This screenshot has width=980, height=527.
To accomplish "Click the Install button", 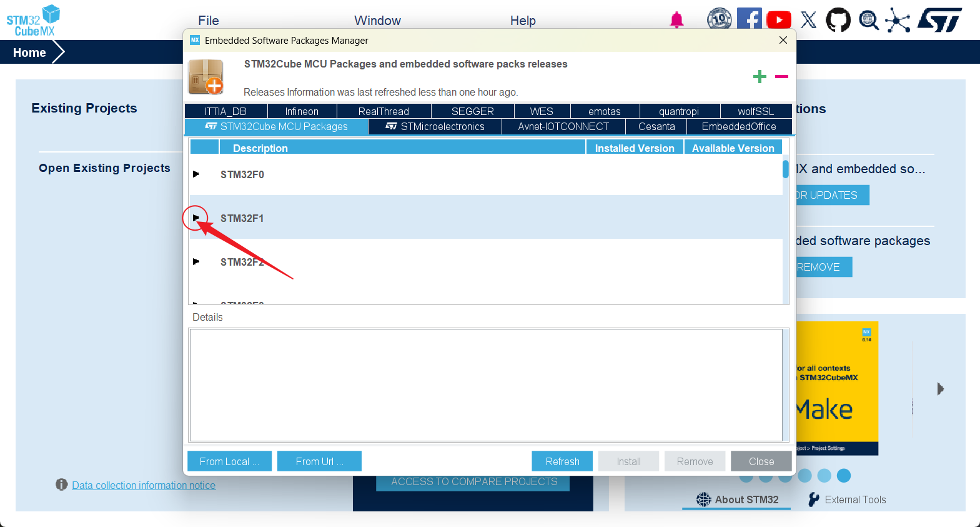I will 628,461.
